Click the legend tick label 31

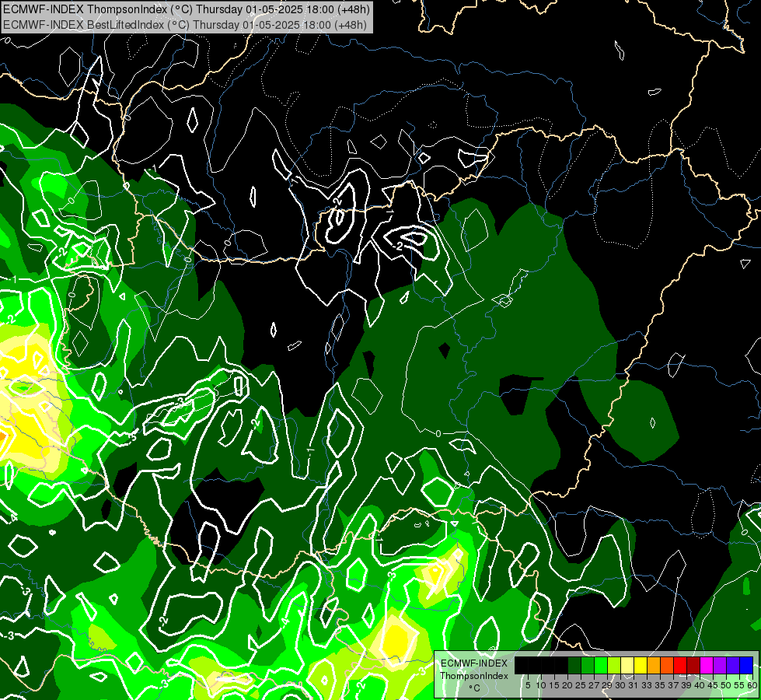634,685
